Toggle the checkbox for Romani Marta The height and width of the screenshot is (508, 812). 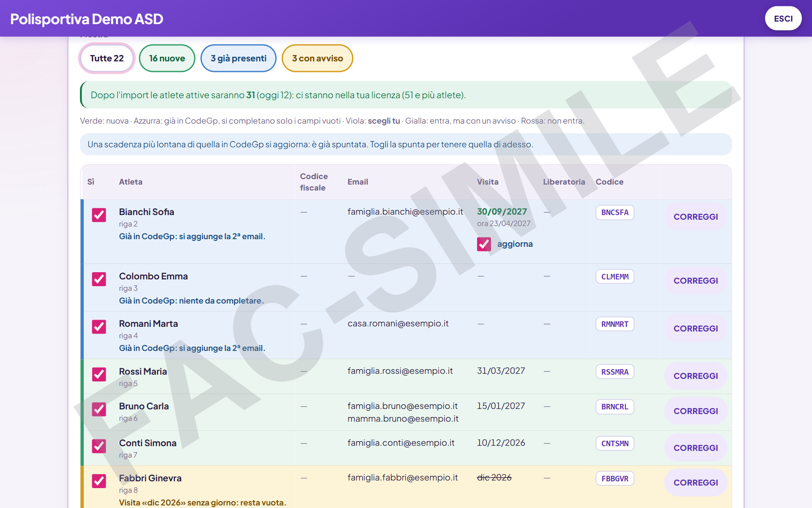click(x=99, y=327)
